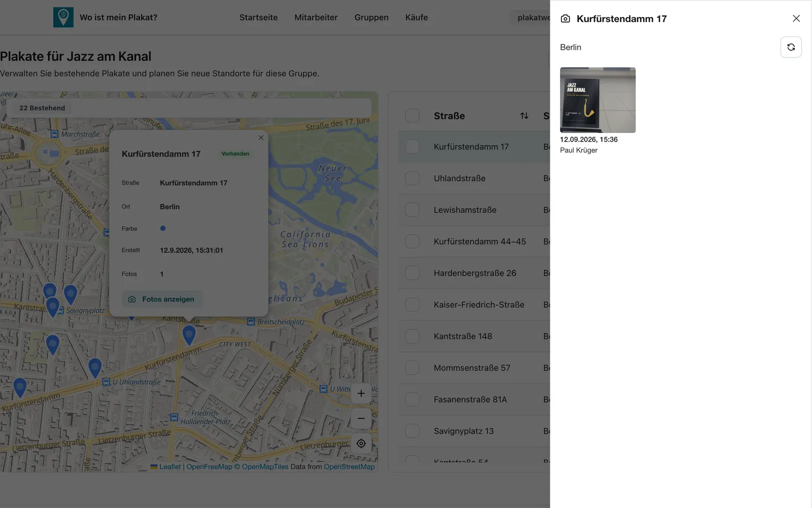Open the Jazz am Kanal poster photo
Screen dimensions: 812x508
coord(598,100)
